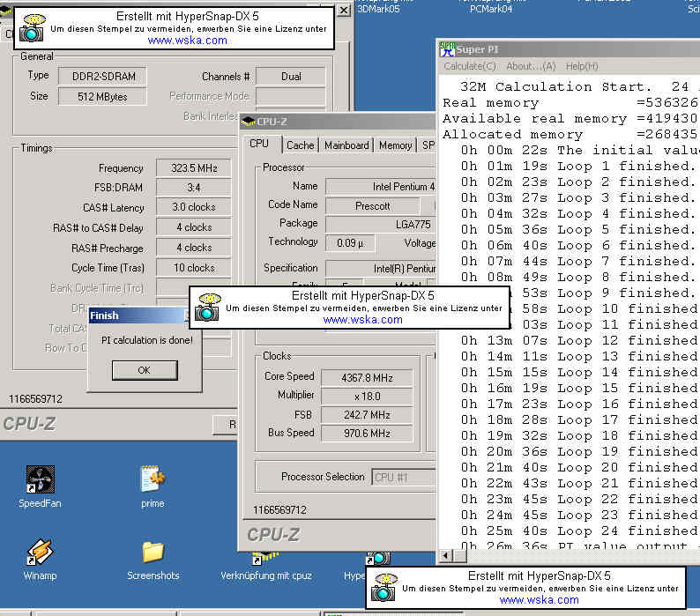Launch the Winamp desktop shortcut
This screenshot has width=700, height=616.
coord(41,559)
